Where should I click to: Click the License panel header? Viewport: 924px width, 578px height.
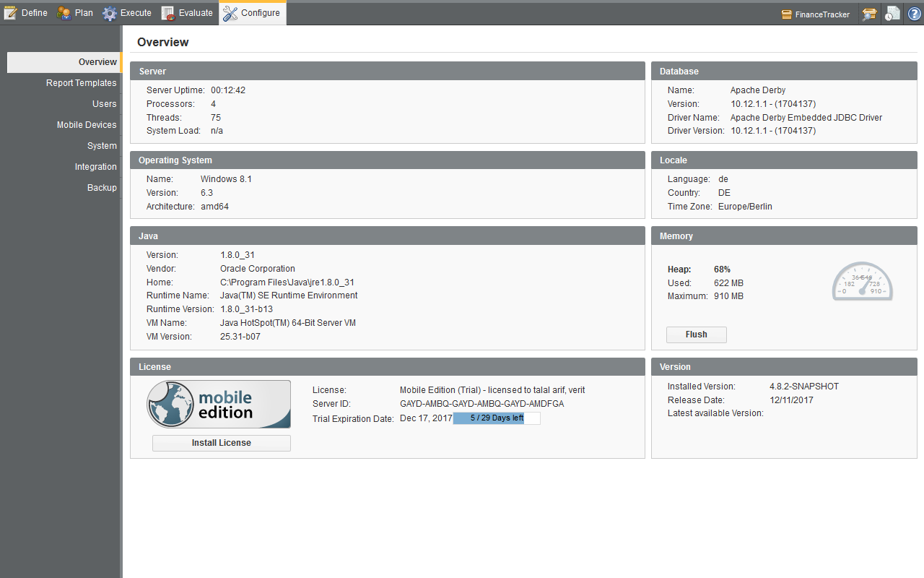pyautogui.click(x=387, y=366)
